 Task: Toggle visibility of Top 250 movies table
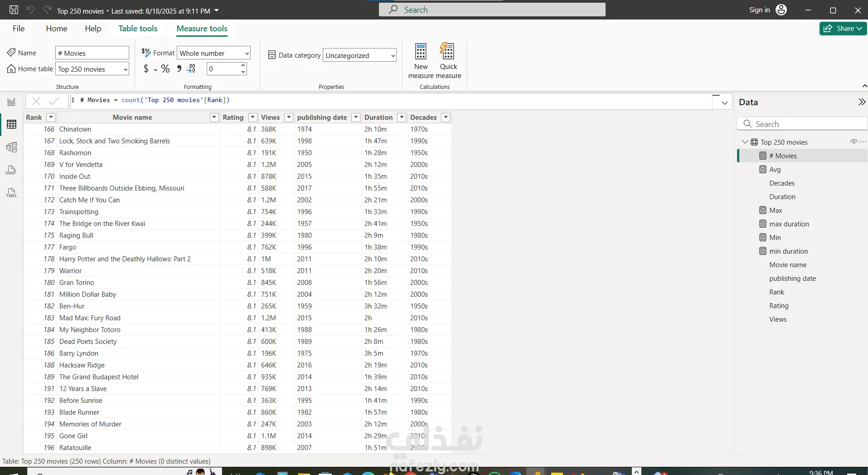[853, 142]
